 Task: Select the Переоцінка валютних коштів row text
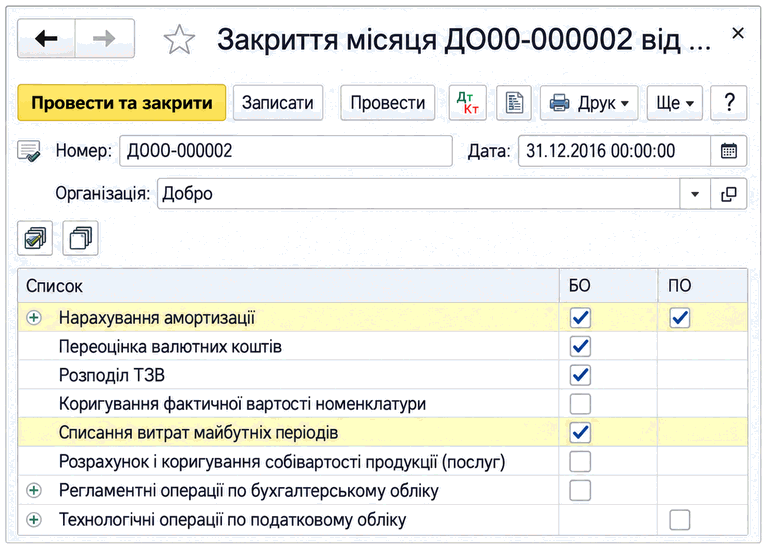(170, 346)
